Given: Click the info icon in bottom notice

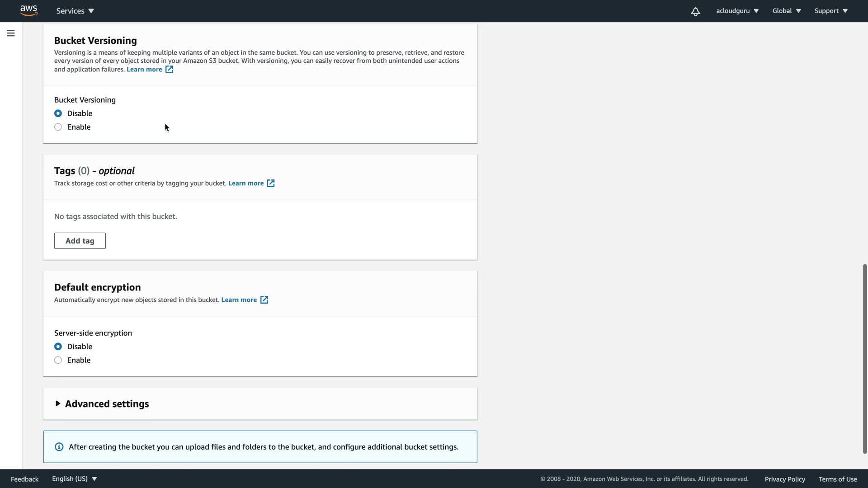Looking at the screenshot, I should click(59, 447).
